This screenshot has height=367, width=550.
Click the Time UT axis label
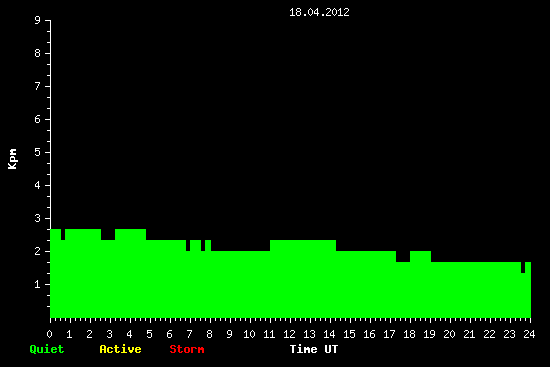tap(314, 349)
